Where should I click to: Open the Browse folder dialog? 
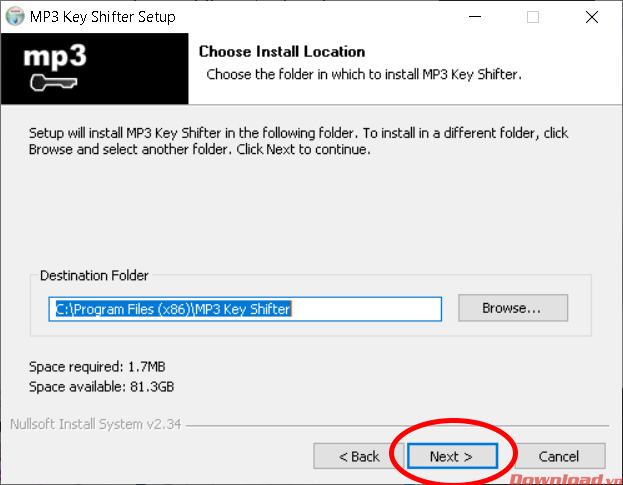click(x=512, y=308)
